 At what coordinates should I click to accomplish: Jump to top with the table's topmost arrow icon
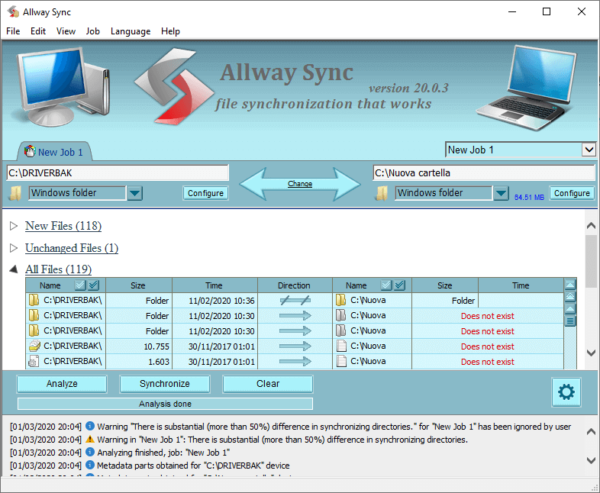pyautogui.click(x=570, y=284)
